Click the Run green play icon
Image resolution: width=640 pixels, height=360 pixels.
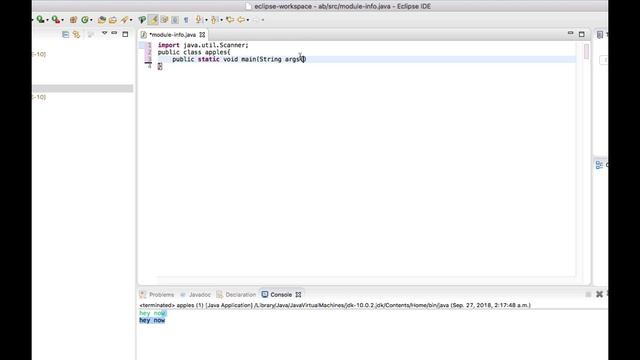pyautogui.click(x=40, y=20)
